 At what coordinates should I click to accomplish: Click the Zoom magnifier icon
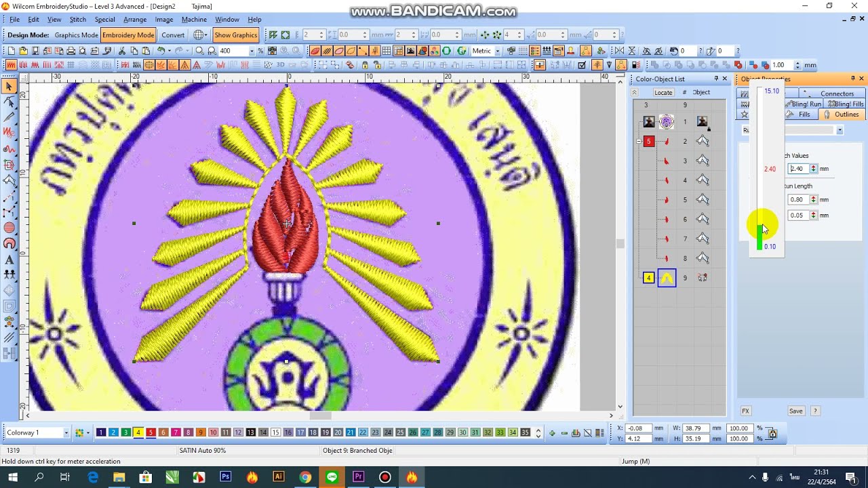click(x=199, y=51)
